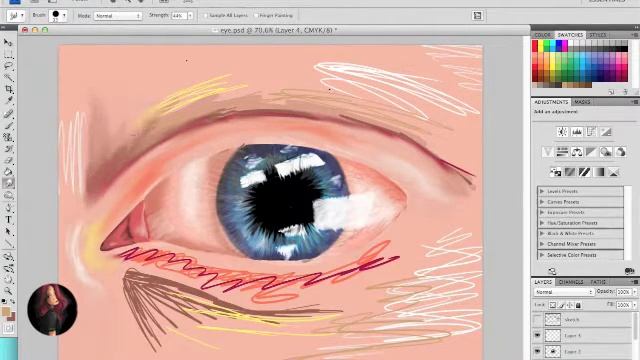Select the Clone Stamp tool
Screen dimensions: 640x360
[8, 137]
